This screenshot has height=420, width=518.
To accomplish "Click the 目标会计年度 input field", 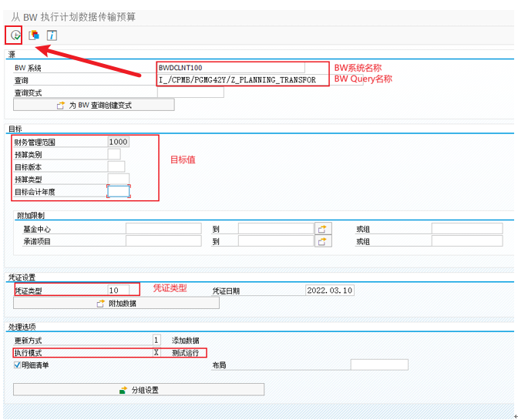I will (118, 192).
